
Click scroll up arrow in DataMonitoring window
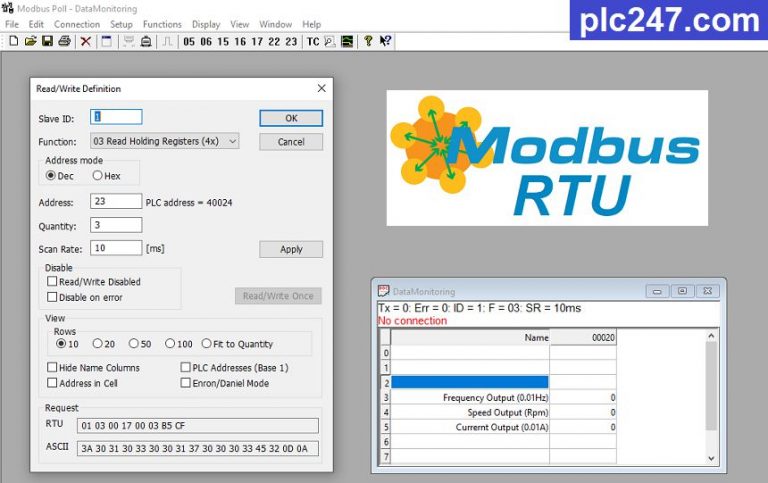pos(711,336)
